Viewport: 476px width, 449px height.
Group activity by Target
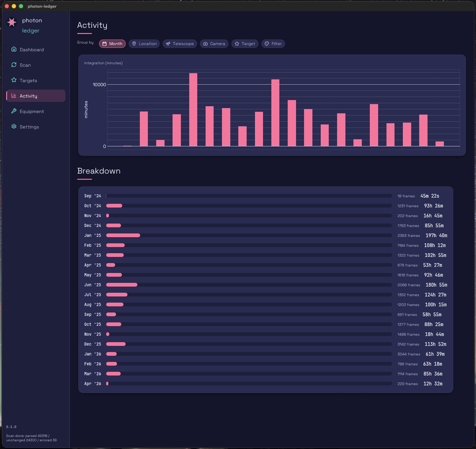click(x=245, y=44)
